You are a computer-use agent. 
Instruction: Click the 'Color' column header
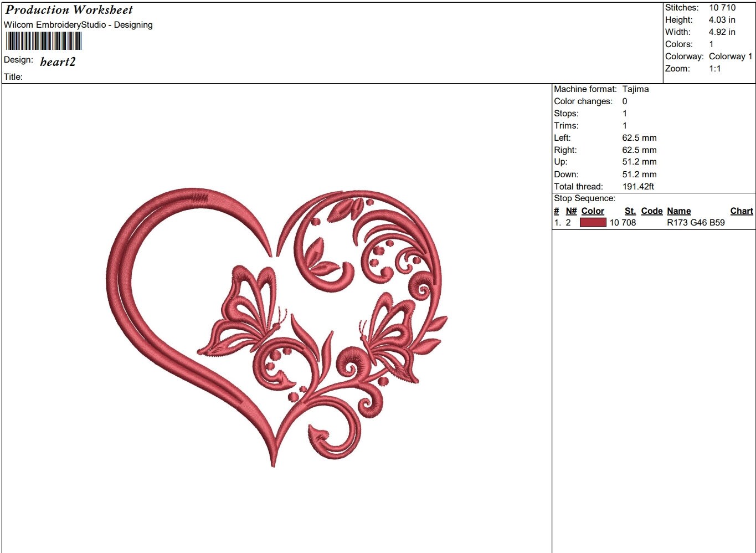click(x=593, y=211)
